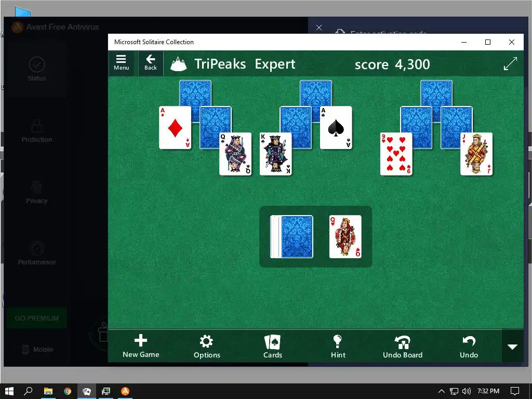The height and width of the screenshot is (399, 532).
Task: Toggle fullscreen with the diagonal arrows icon
Action: [510, 63]
